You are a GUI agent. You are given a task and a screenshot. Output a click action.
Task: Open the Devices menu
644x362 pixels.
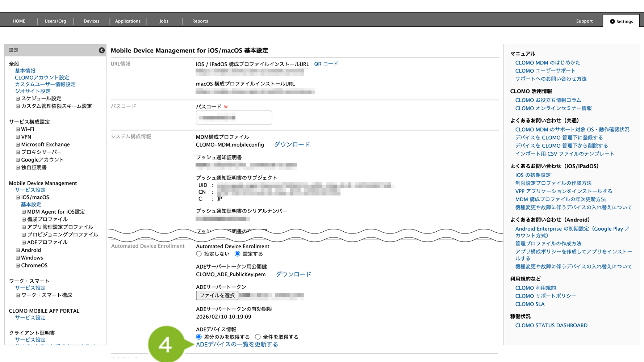click(91, 21)
